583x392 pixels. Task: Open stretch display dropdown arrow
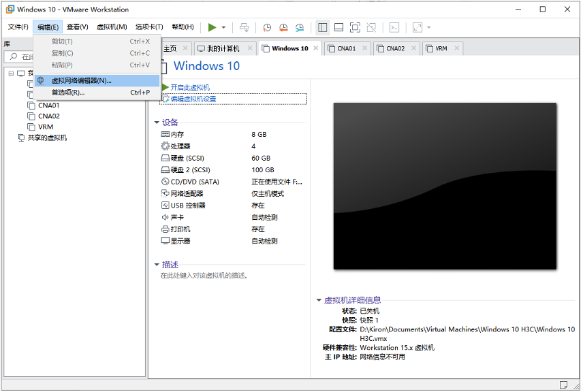(428, 27)
